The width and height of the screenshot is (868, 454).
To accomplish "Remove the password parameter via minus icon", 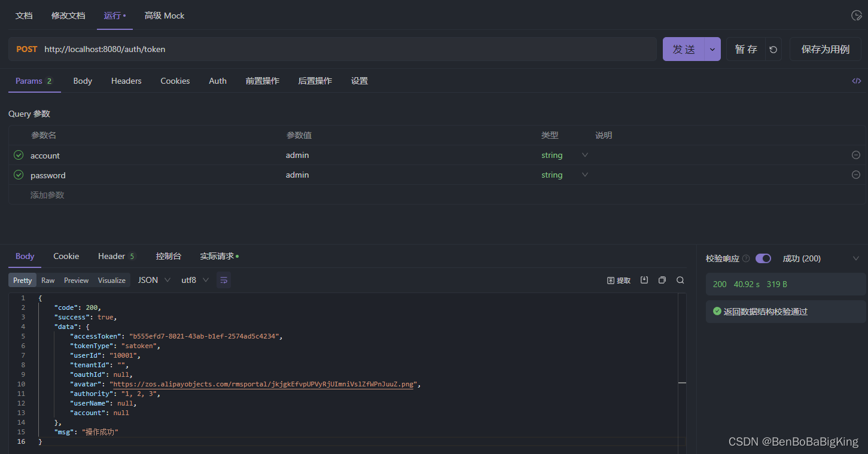I will click(x=855, y=174).
